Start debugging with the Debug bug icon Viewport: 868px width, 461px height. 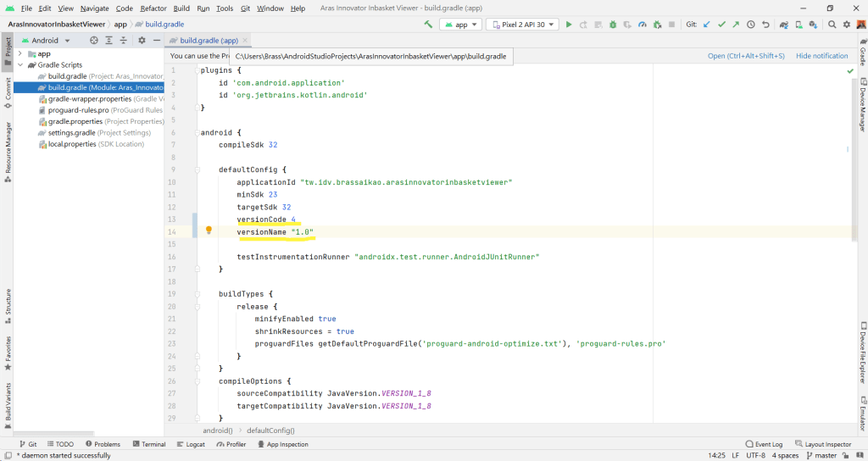[611, 25]
